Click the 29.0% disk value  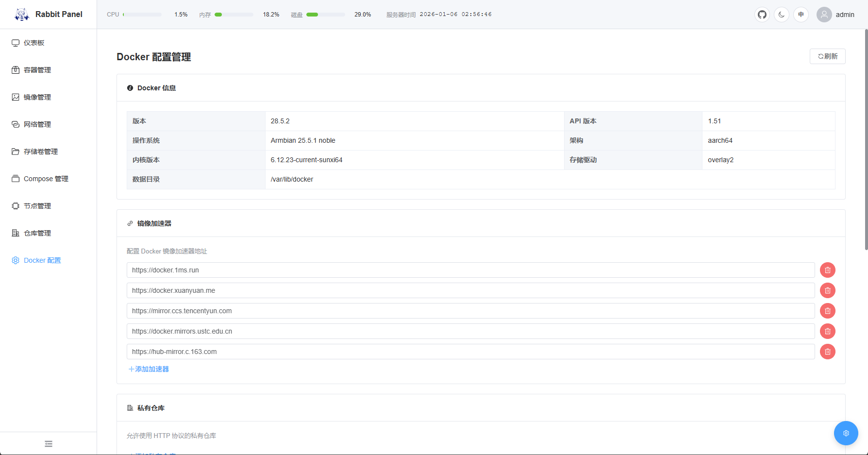pos(363,15)
